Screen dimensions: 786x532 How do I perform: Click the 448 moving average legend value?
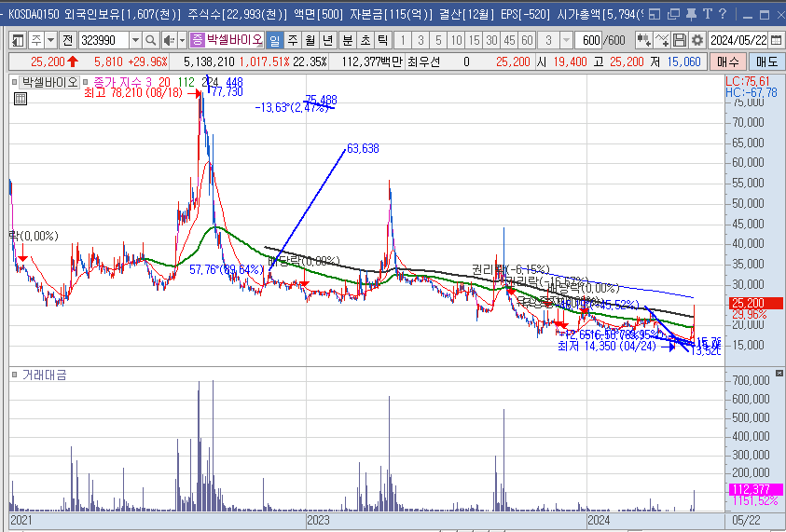coord(234,82)
